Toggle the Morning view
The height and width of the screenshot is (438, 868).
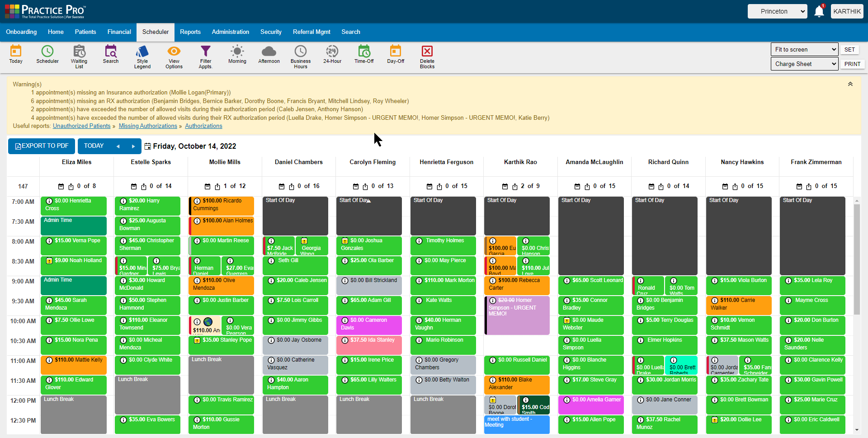tap(237, 55)
